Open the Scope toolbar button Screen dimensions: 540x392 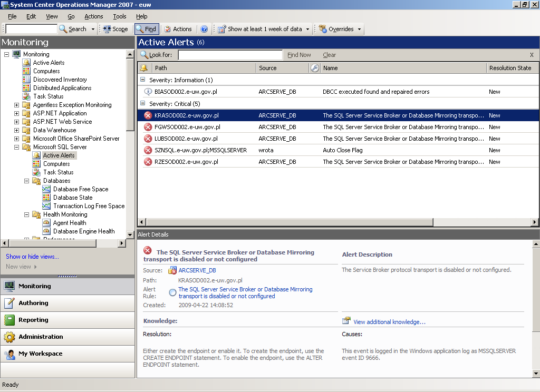click(x=115, y=29)
